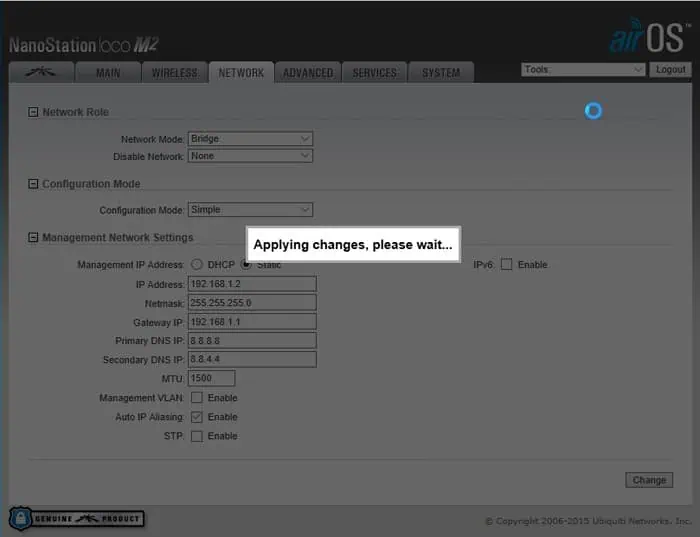Screen dimensions: 700x537
Task: Expand the Tools dropdown menu
Action: pos(583,70)
